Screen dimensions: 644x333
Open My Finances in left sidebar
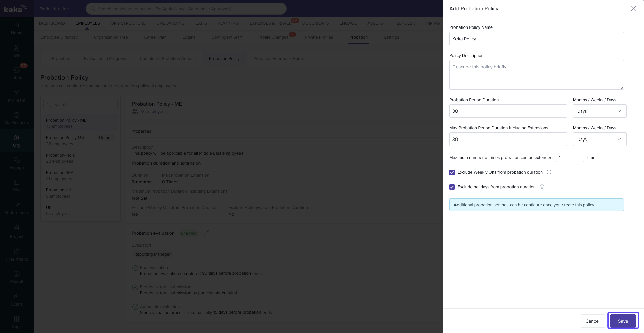[x=17, y=116]
